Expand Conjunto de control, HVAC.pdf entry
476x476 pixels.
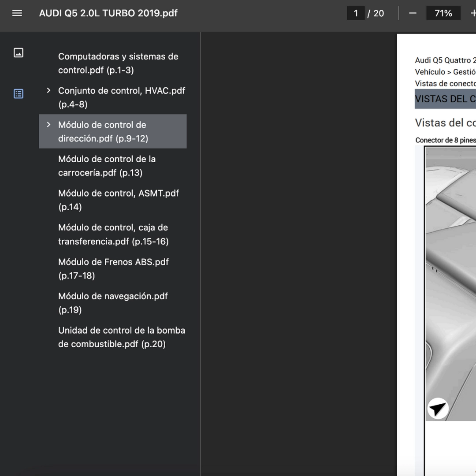(x=48, y=90)
